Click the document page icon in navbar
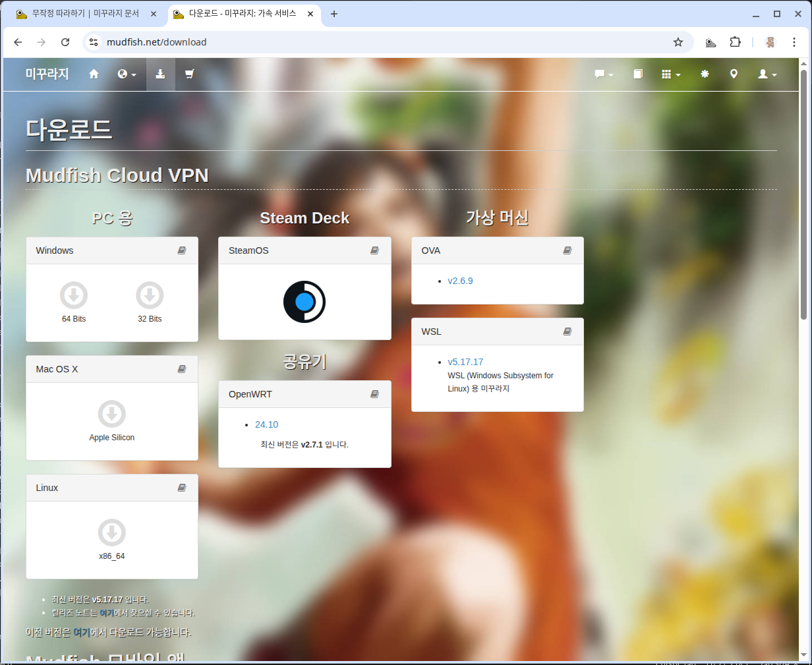The height and width of the screenshot is (665, 812). point(638,74)
